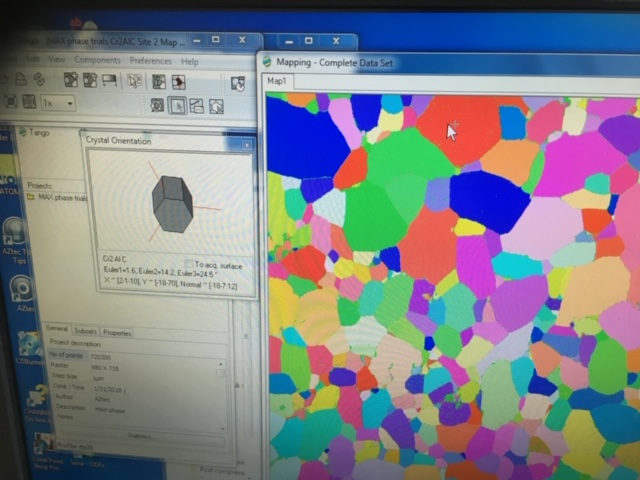Click the No of points value 720300

coord(100,357)
